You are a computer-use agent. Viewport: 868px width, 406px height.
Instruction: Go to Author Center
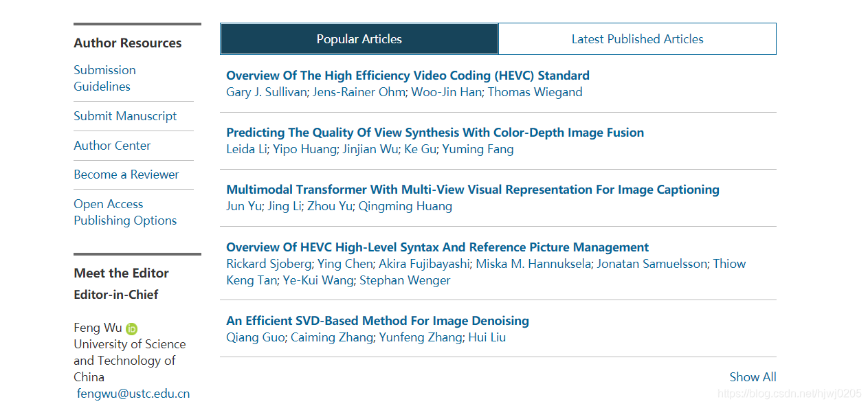pos(112,146)
